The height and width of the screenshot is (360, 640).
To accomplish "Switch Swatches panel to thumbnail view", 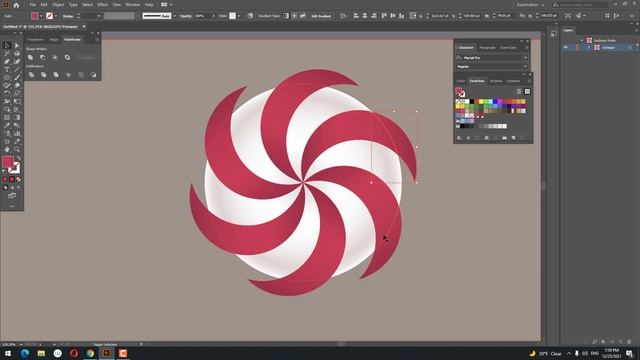I will click(x=527, y=91).
